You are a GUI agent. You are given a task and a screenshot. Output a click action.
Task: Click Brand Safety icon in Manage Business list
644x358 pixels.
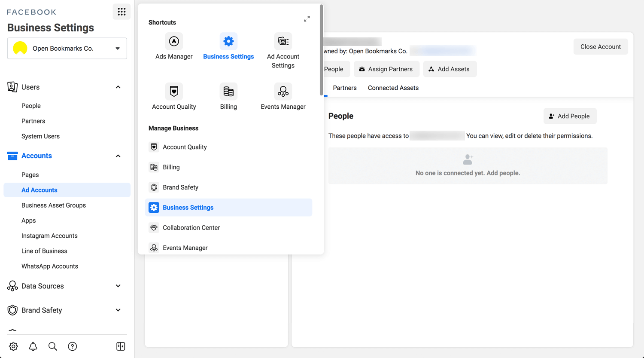click(x=154, y=187)
